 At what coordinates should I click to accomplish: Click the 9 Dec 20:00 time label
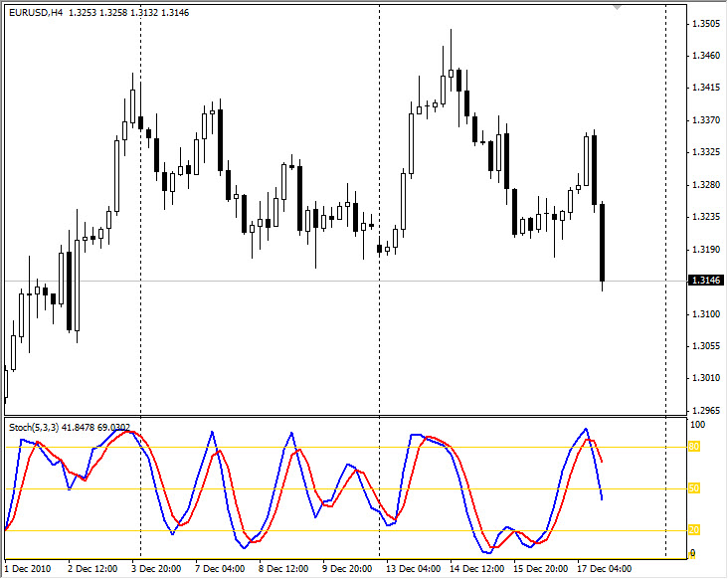click(x=347, y=569)
